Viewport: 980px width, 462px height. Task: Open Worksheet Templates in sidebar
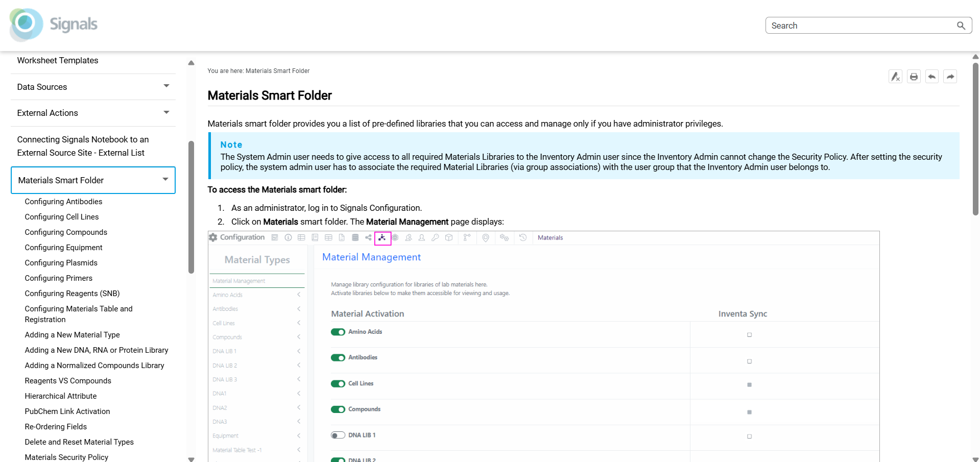pyautogui.click(x=58, y=60)
